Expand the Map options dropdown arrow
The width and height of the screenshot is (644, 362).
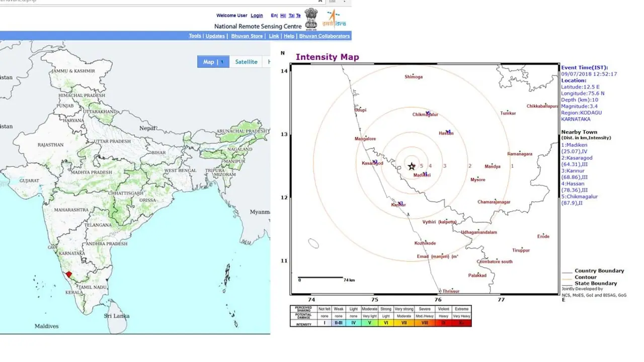click(x=222, y=62)
